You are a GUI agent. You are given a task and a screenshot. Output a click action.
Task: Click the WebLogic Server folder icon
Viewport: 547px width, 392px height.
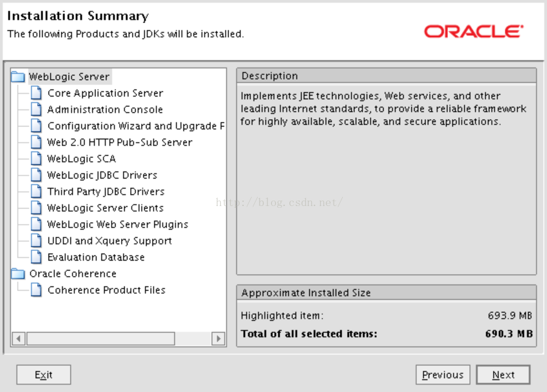click(x=18, y=77)
